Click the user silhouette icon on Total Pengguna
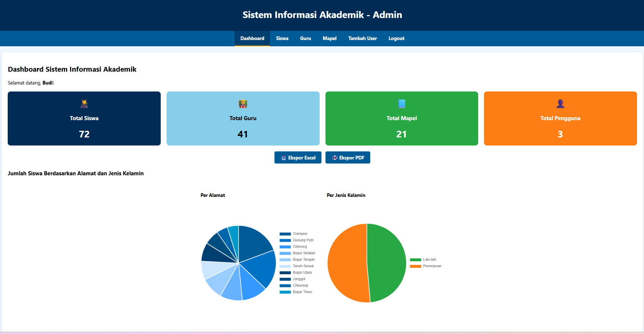Viewport: 644px width, 334px height. click(x=560, y=104)
